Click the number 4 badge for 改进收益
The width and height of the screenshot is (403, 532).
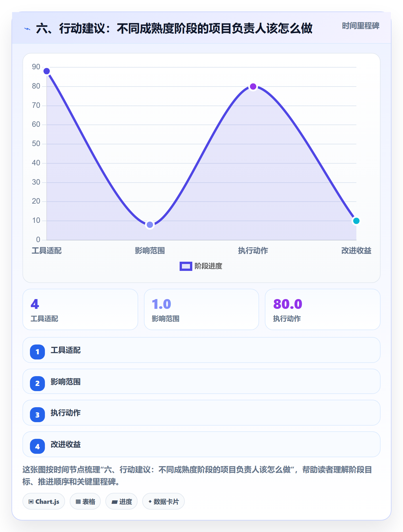pos(37,446)
